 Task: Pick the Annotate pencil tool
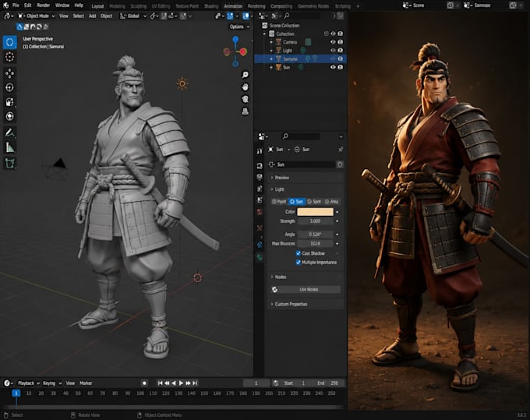coord(10,132)
